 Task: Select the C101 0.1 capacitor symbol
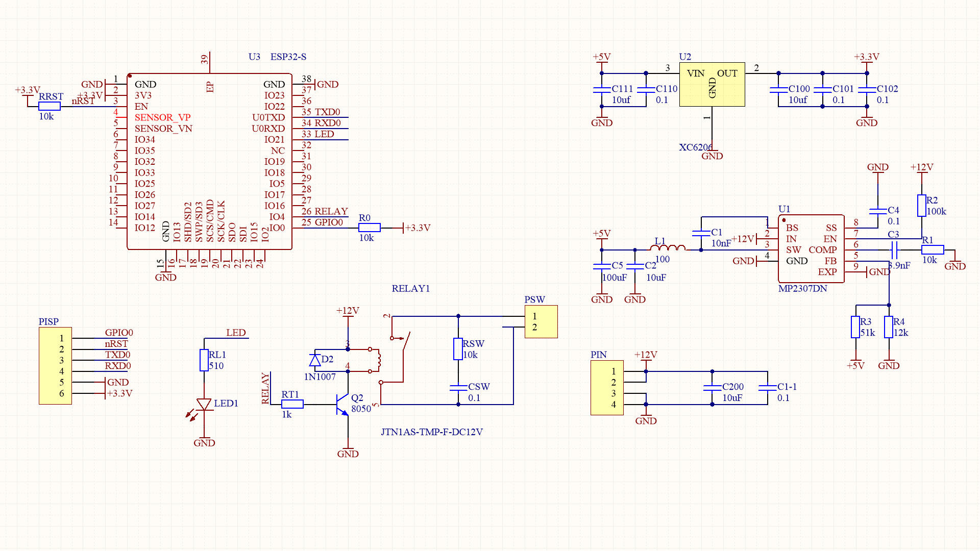coord(822,90)
